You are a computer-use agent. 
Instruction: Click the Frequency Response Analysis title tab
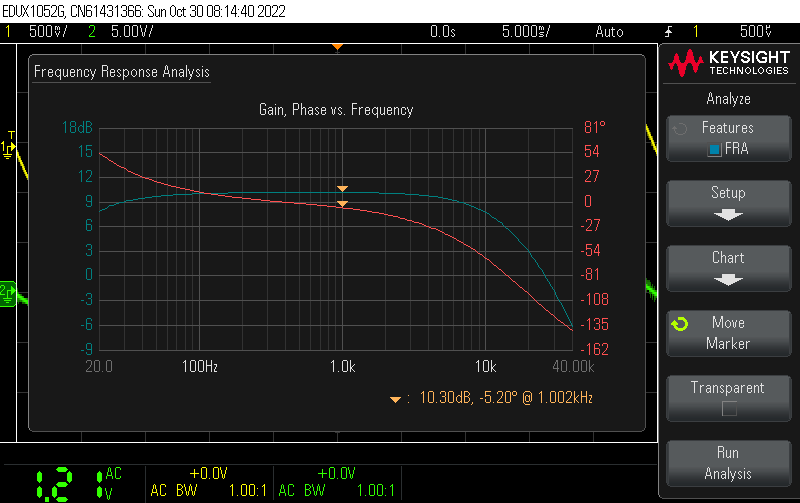tap(121, 72)
